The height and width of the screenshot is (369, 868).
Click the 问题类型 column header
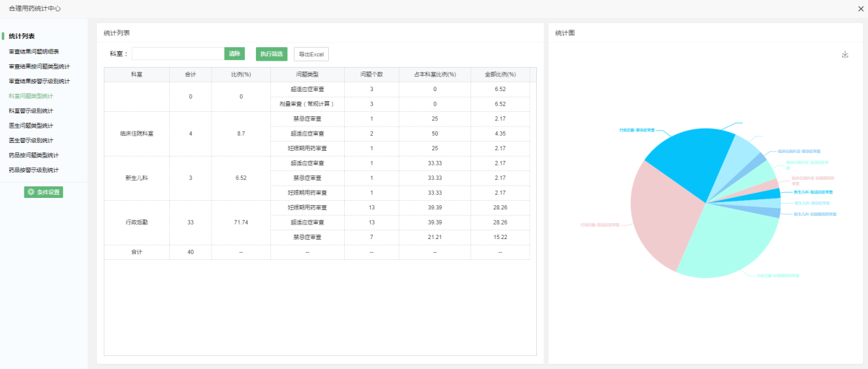pyautogui.click(x=307, y=74)
